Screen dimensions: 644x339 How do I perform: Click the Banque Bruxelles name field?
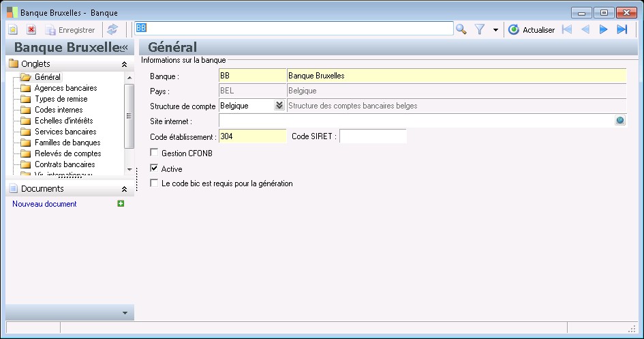coord(457,76)
